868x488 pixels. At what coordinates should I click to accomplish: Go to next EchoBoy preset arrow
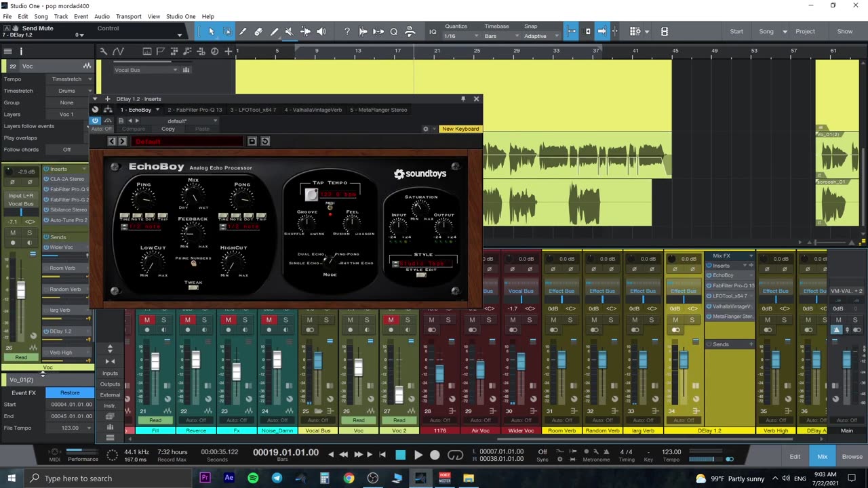click(123, 141)
